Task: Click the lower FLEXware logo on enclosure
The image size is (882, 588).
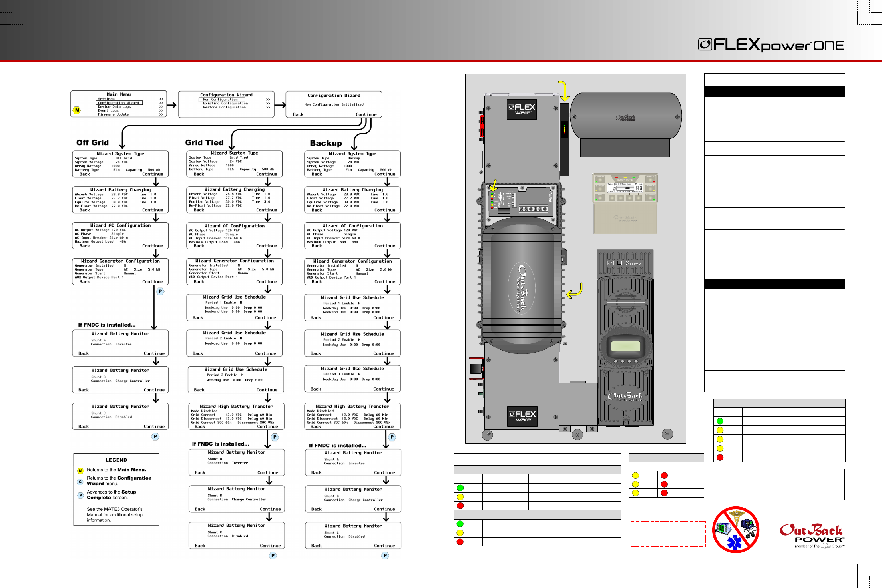Action: pos(522,416)
